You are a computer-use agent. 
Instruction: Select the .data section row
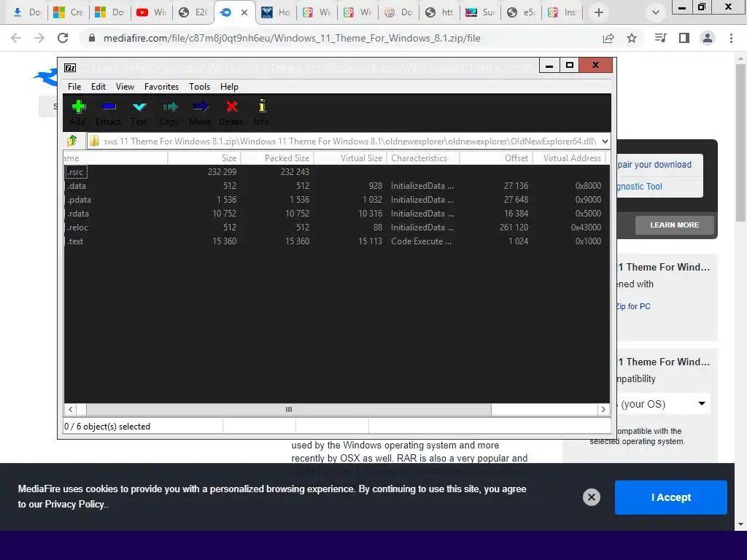click(x=336, y=186)
